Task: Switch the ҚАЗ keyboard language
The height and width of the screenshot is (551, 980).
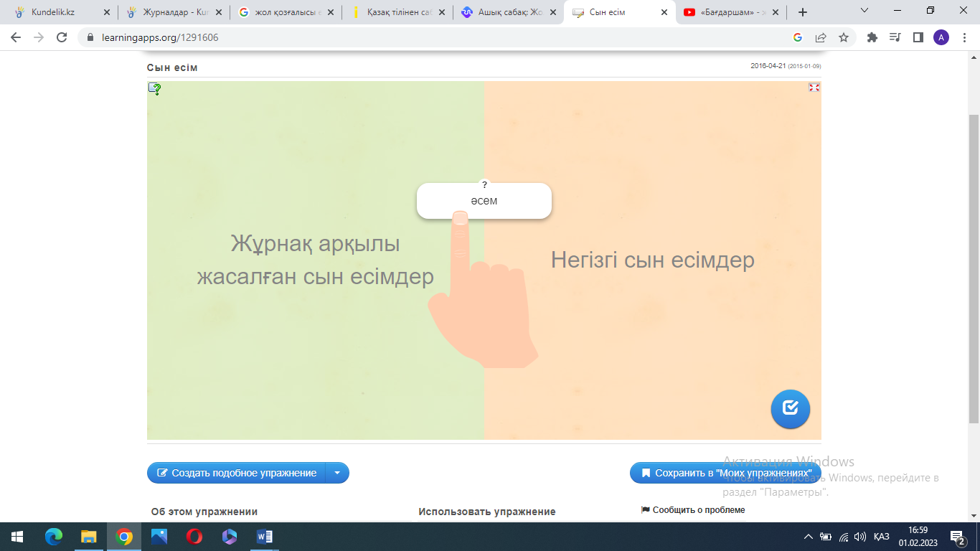Action: 882,536
